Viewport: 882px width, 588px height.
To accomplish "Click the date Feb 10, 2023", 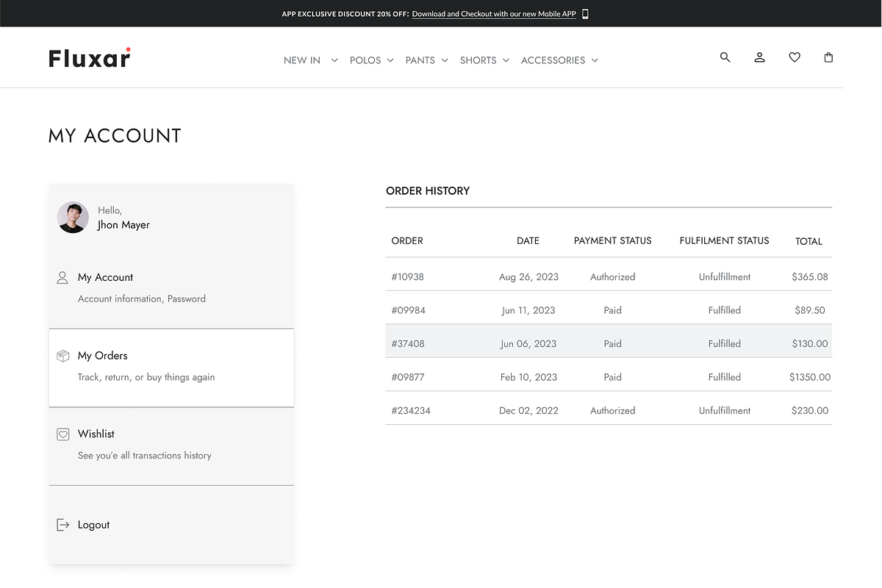I will (x=528, y=377).
